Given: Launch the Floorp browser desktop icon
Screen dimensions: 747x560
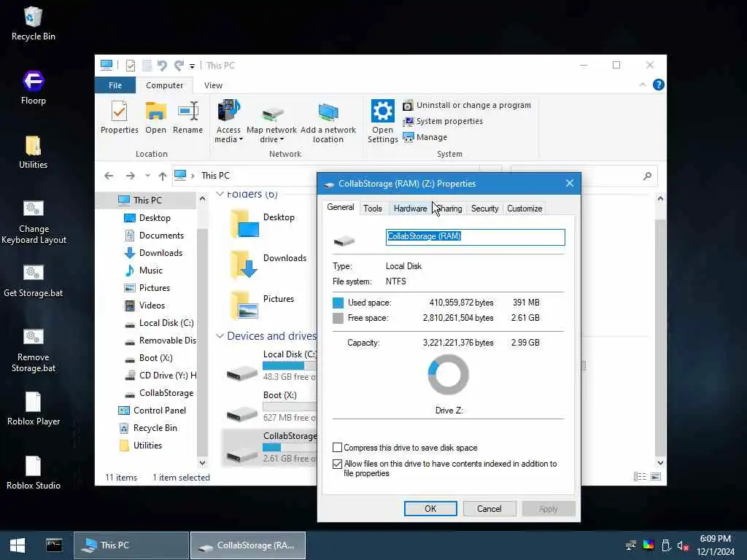Looking at the screenshot, I should click(33, 88).
